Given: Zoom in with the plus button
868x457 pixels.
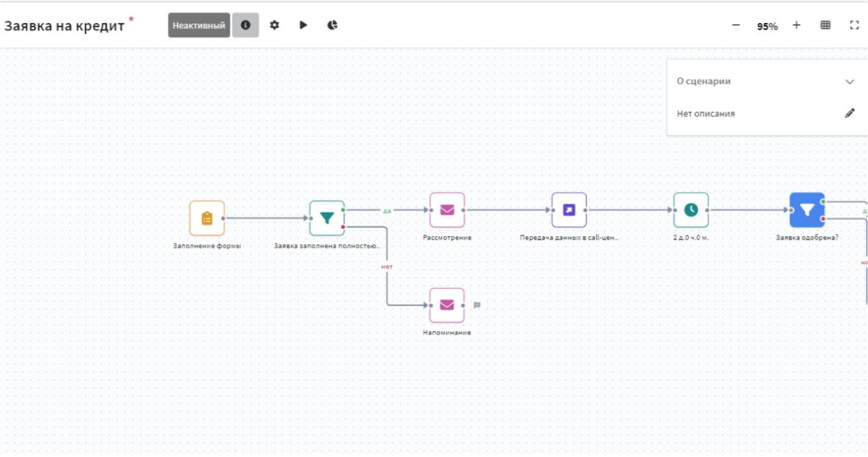Looking at the screenshot, I should (796, 25).
